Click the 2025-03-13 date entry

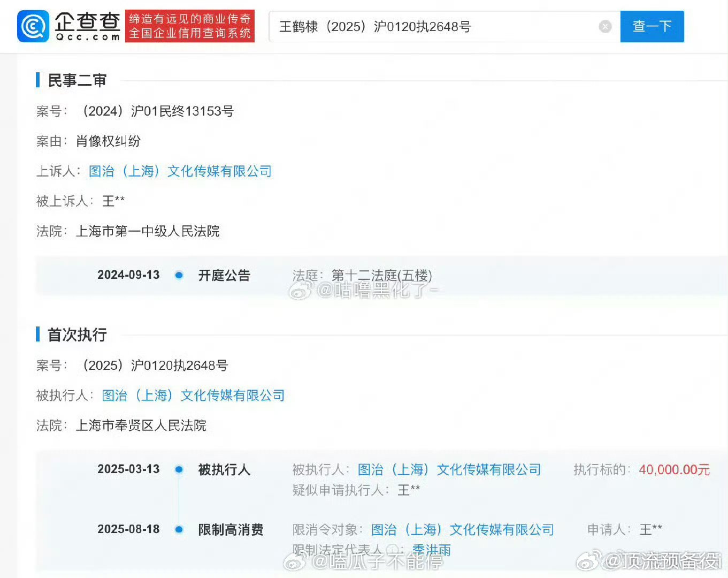pyautogui.click(x=128, y=469)
